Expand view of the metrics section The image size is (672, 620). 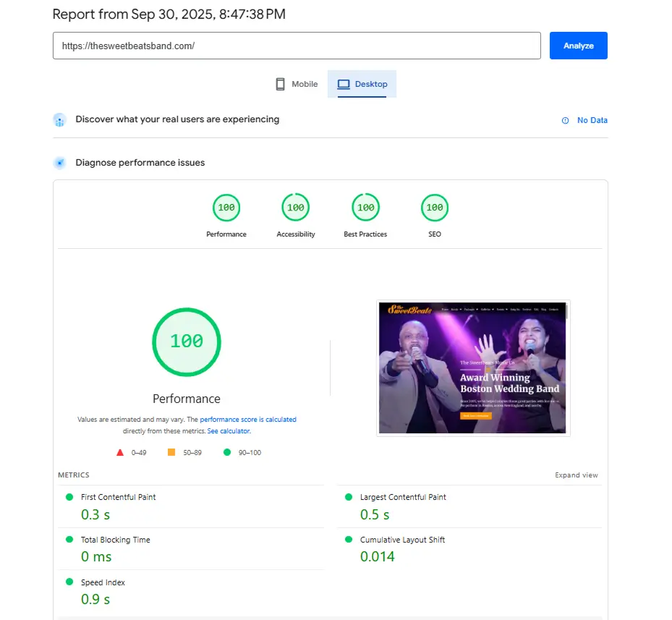click(x=577, y=475)
